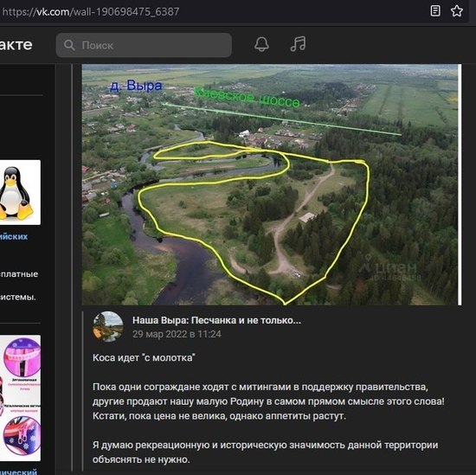The image size is (476, 475).
Task: Focus the Поиск search field
Action: coord(144,45)
